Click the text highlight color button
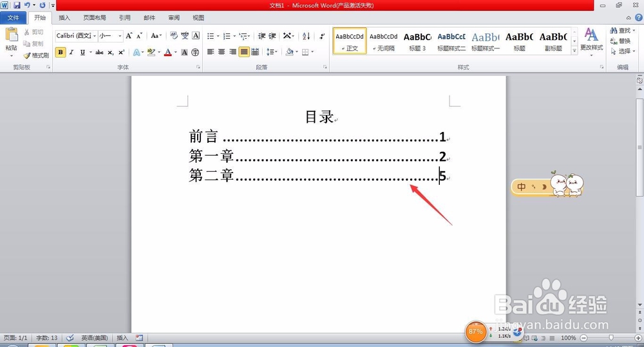The height and width of the screenshot is (347, 644). 151,52
